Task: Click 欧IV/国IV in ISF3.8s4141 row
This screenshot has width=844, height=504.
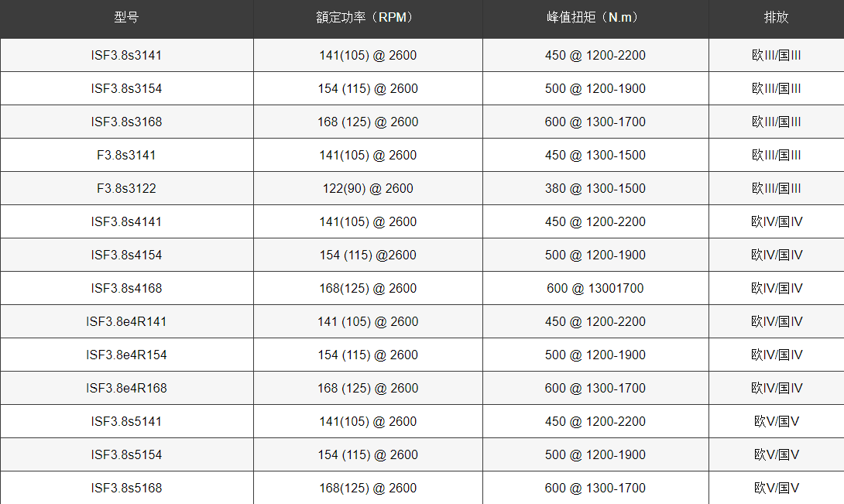Action: click(777, 222)
